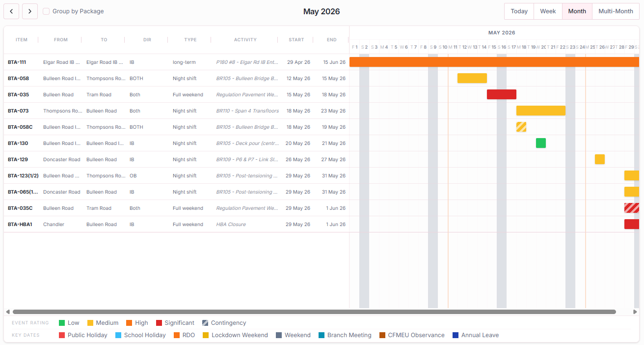Open the green BTA-130 gantt bar
Screen dimensions: 644x345
(x=541, y=143)
